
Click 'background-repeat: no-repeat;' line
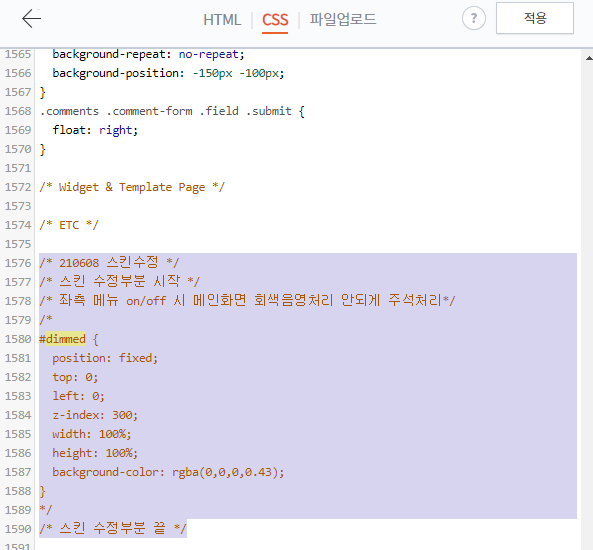click(x=148, y=54)
